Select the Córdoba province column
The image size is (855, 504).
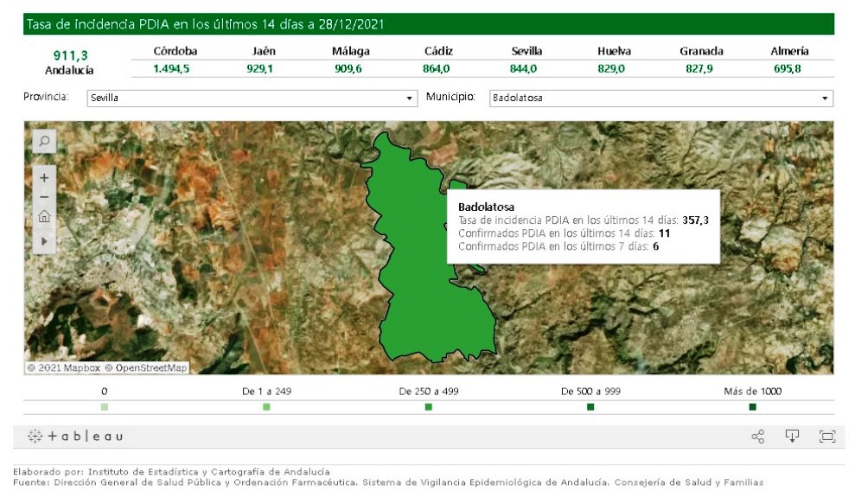pyautogui.click(x=175, y=61)
